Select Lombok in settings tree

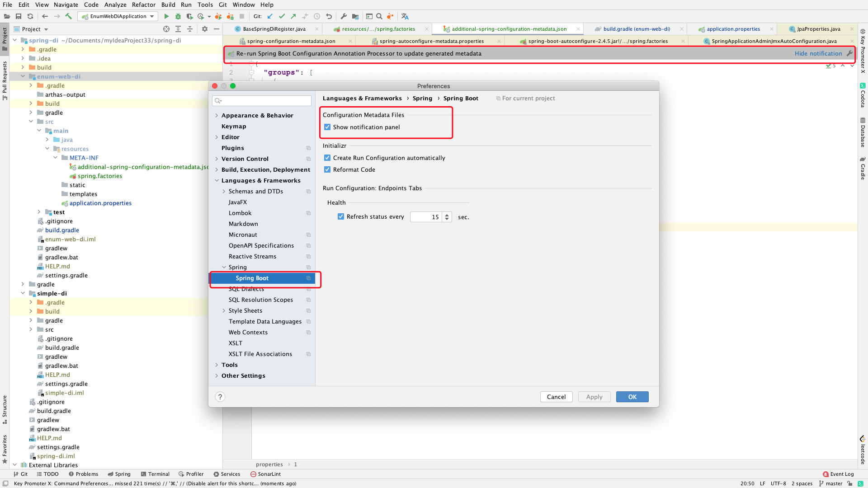click(x=240, y=213)
